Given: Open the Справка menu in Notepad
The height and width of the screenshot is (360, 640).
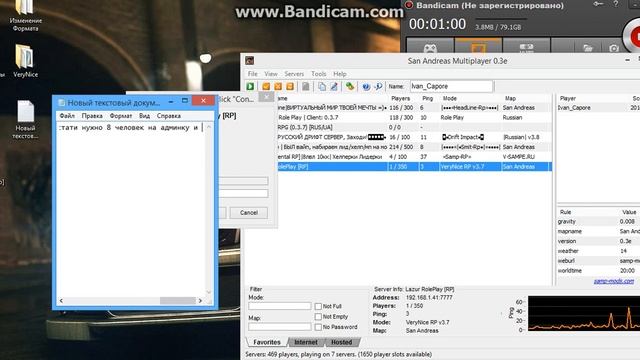Looking at the screenshot, I should pos(169,116).
